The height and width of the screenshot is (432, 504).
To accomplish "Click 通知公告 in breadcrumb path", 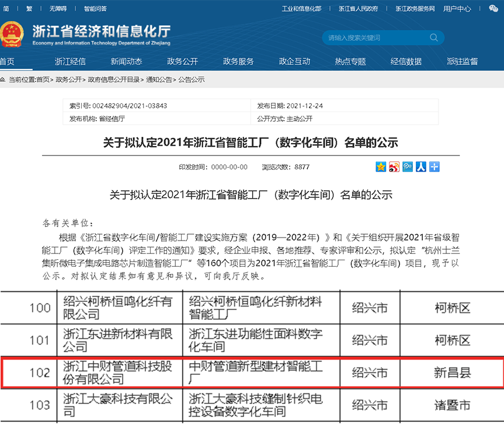I will point(159,79).
